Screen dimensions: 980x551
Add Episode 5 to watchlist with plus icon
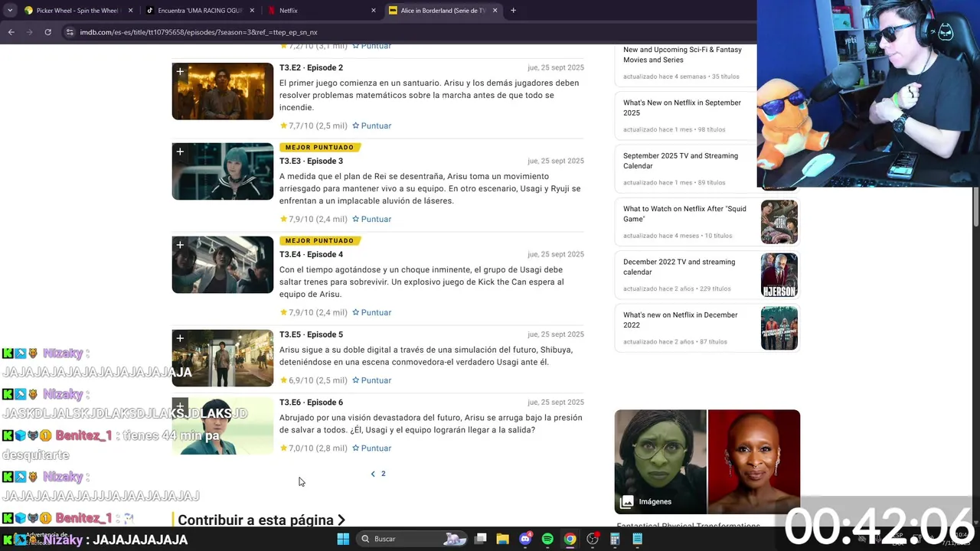(x=180, y=339)
